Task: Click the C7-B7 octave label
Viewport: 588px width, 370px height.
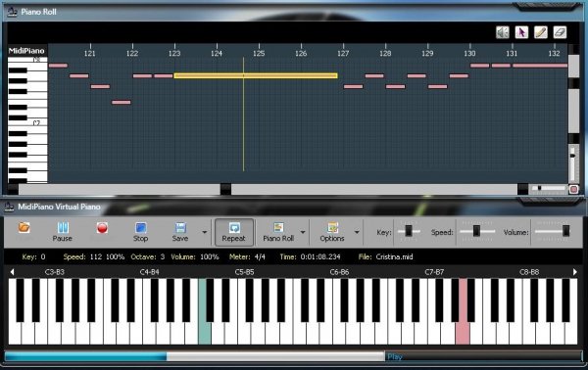Action: tap(434, 272)
